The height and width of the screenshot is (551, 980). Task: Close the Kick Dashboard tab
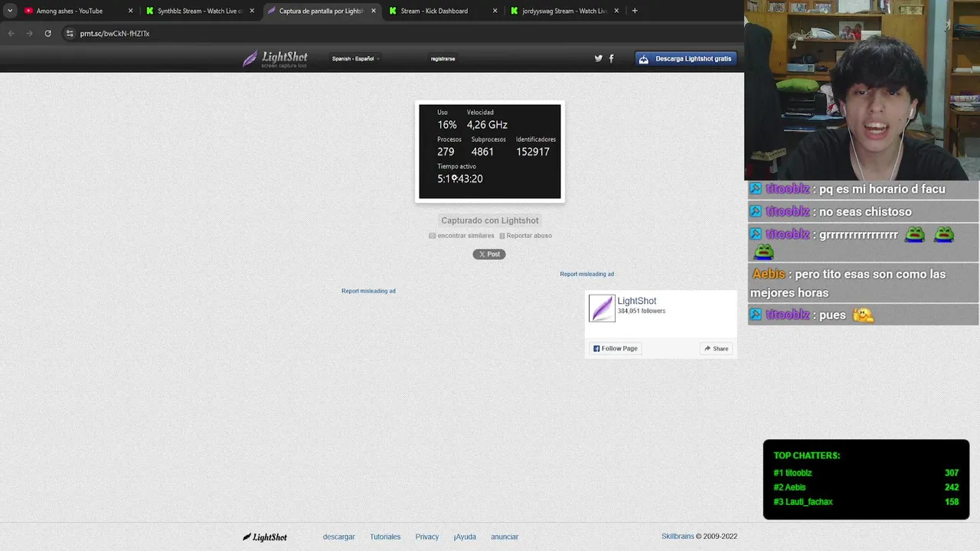pos(495,11)
